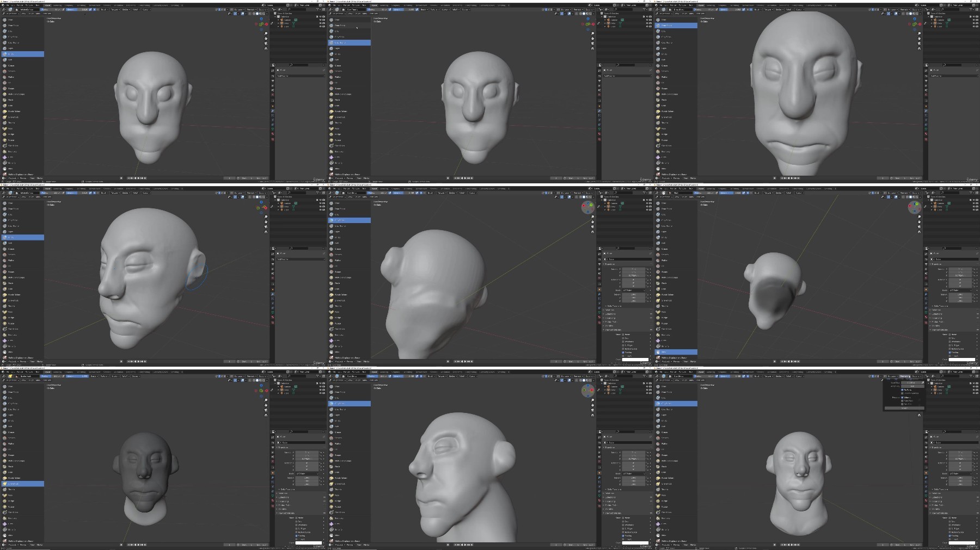Click navigation gizmo sphere in Mask-active view
The height and width of the screenshot is (550, 980).
(x=916, y=207)
